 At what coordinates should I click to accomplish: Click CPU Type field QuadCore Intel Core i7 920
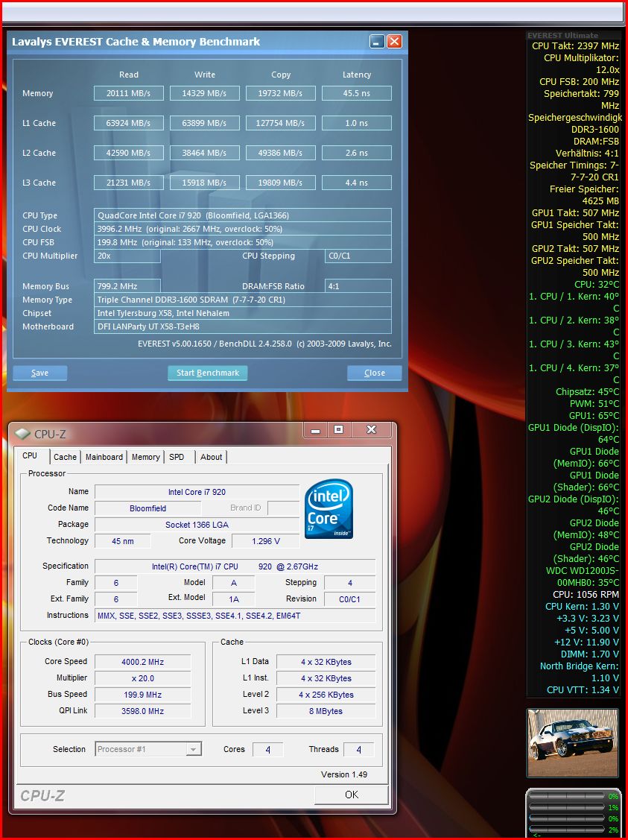point(243,215)
